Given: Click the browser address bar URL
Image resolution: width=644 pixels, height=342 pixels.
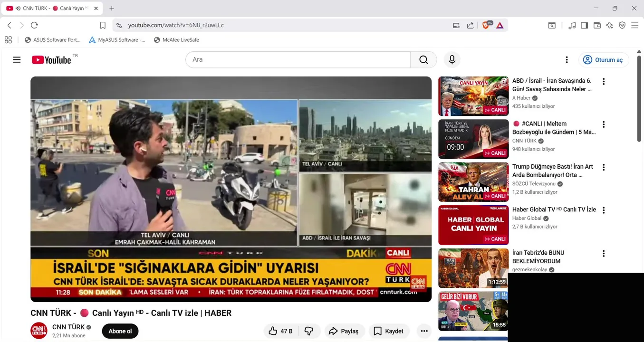Looking at the screenshot, I should coord(176,25).
